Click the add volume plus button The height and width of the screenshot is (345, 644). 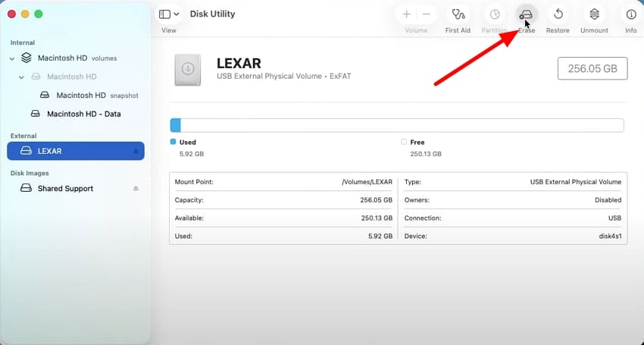(x=406, y=14)
